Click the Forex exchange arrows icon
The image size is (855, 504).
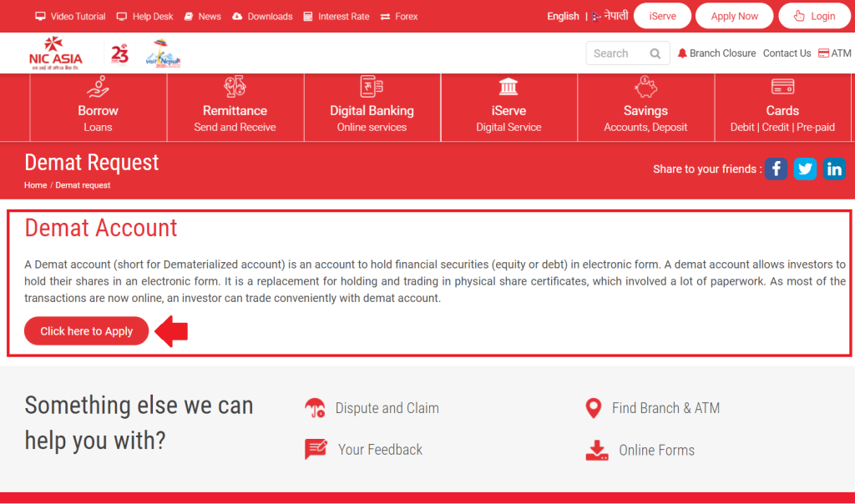click(385, 17)
